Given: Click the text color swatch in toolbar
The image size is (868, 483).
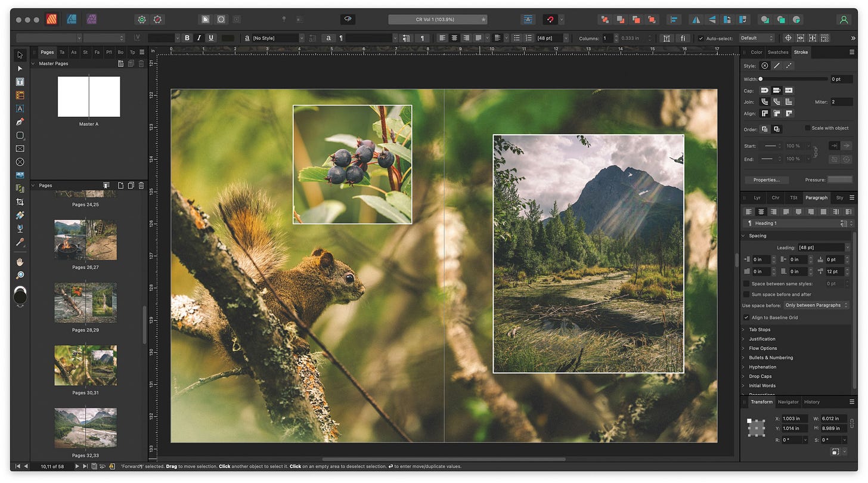Looking at the screenshot, I should click(x=228, y=38).
